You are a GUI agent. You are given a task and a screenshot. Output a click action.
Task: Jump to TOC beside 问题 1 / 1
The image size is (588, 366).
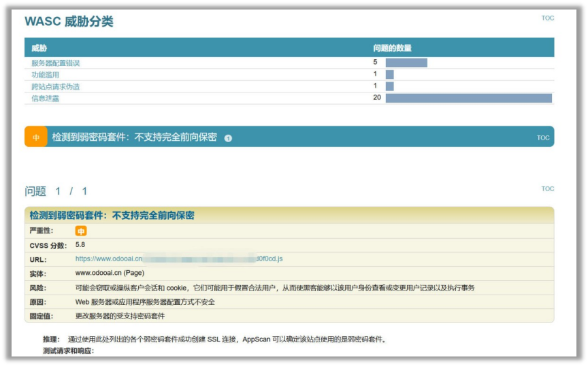point(547,189)
